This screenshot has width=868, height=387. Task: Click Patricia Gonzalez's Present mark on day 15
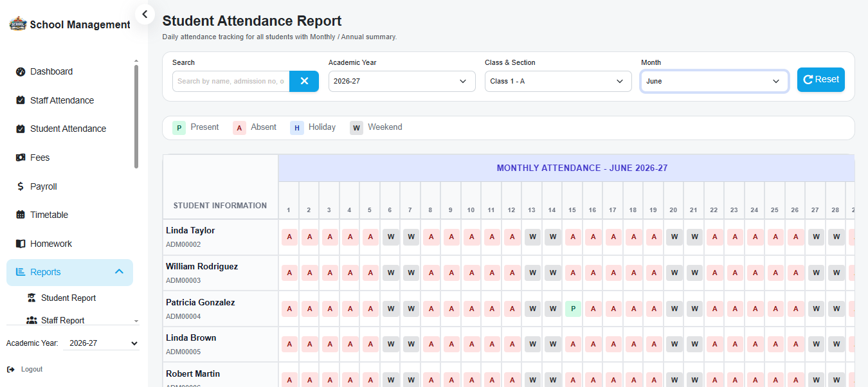tap(573, 309)
